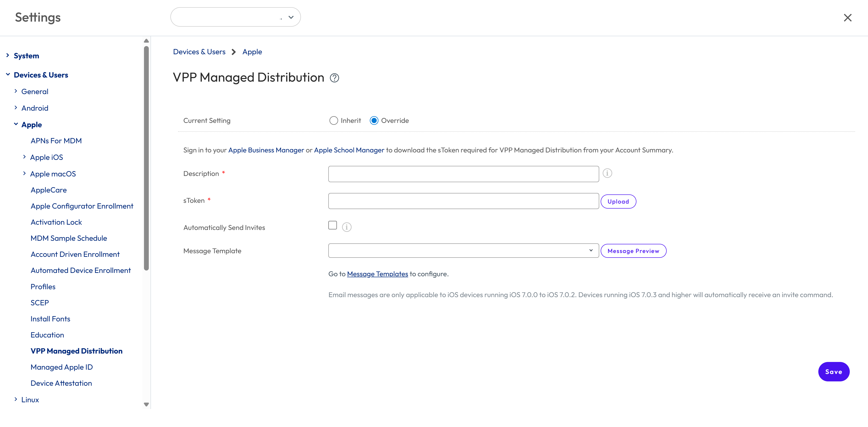The height and width of the screenshot is (427, 868).
Task: Expand the Apple macOS node
Action: point(24,173)
